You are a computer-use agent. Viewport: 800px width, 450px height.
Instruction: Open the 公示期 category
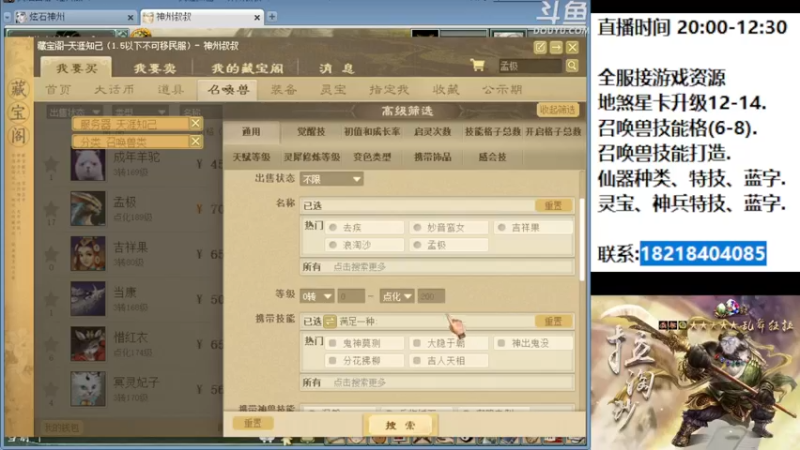tap(502, 90)
